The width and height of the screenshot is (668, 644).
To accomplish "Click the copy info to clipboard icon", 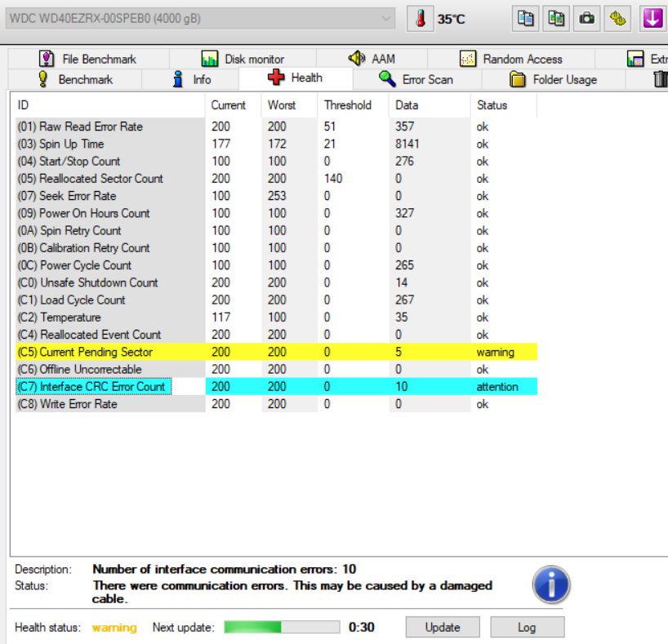I will point(525,18).
